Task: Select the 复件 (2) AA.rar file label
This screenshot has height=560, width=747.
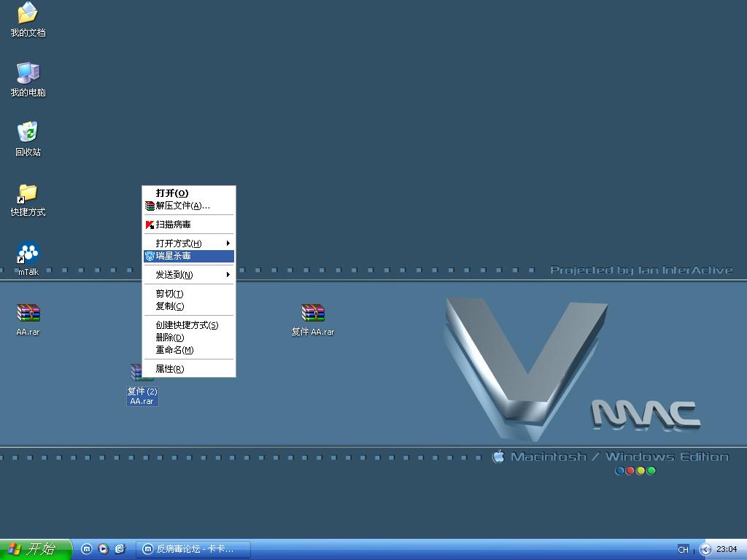Action: [142, 396]
